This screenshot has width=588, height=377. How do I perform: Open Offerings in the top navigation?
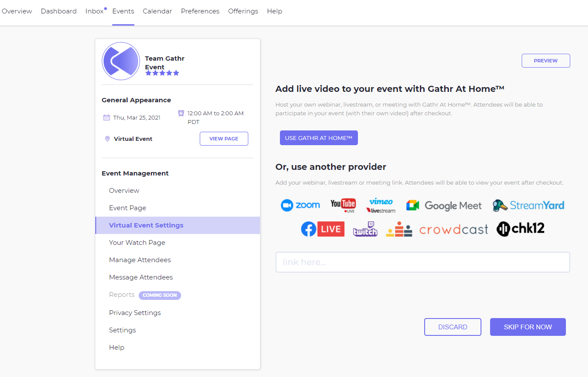pos(243,11)
